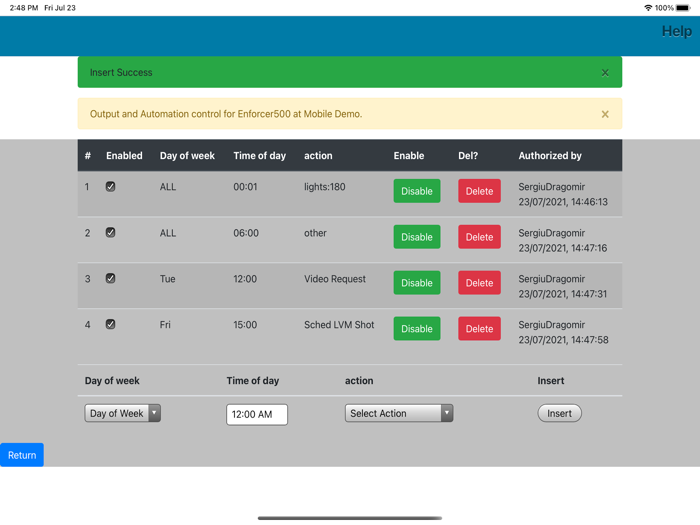The height and width of the screenshot is (525, 700).
Task: Click the 'Tue' day cell
Action: [x=167, y=279]
